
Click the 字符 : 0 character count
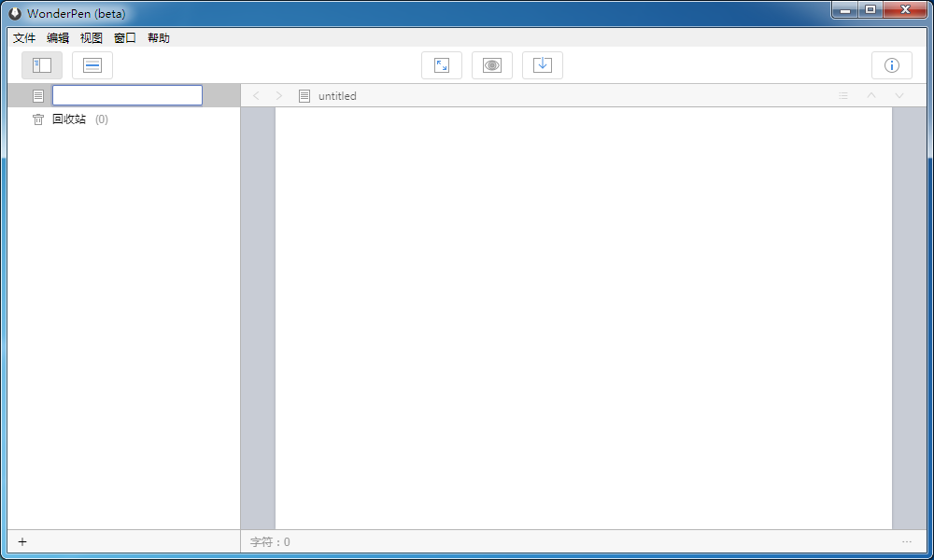271,542
